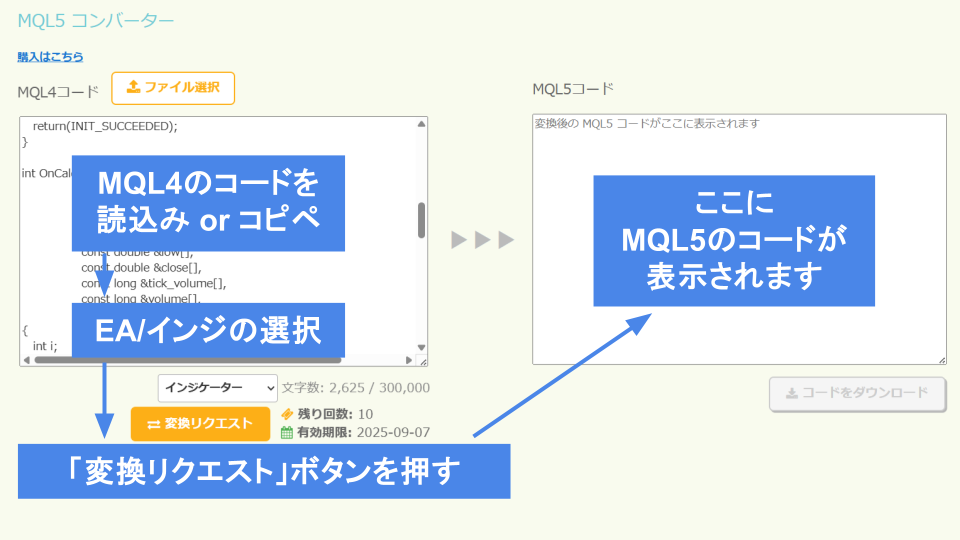960x540 pixels.
Task: Click the horizontal scrollbar thumb in MQL4 box
Action: (x=187, y=360)
